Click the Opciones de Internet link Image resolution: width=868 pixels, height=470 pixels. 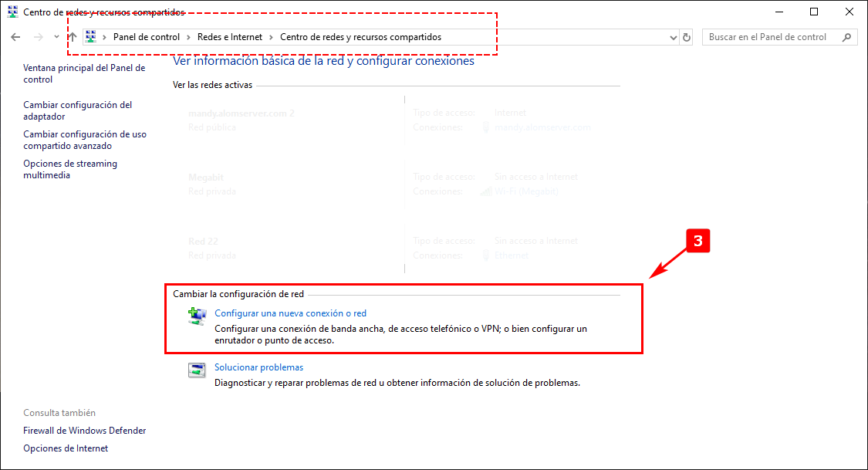tap(66, 448)
